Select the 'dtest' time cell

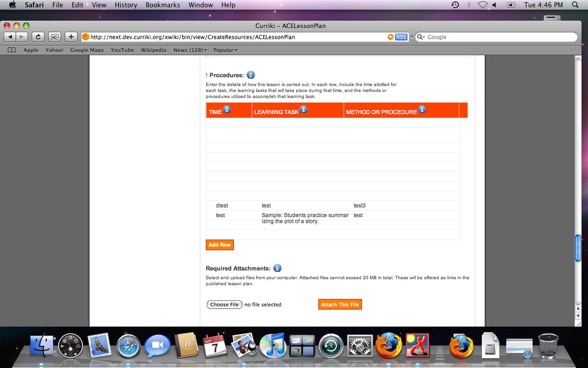(x=222, y=206)
